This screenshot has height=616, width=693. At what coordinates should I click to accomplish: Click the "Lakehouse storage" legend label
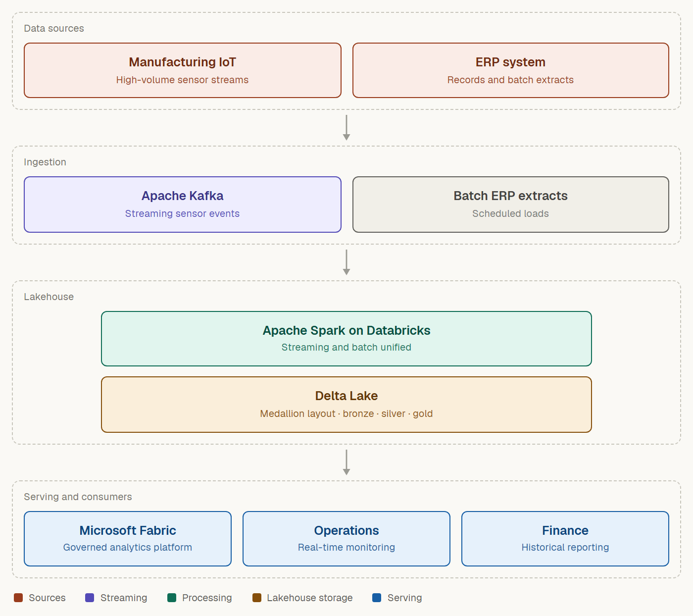pyautogui.click(x=310, y=598)
